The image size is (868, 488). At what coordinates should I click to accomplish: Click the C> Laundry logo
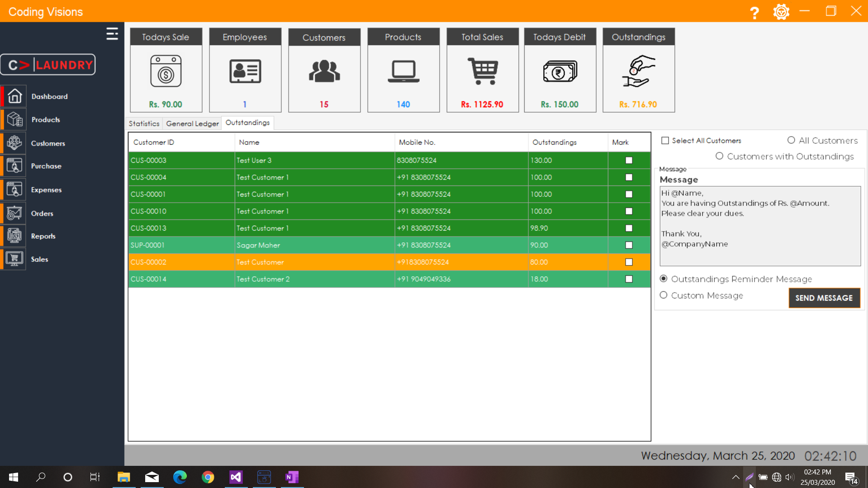tap(48, 65)
